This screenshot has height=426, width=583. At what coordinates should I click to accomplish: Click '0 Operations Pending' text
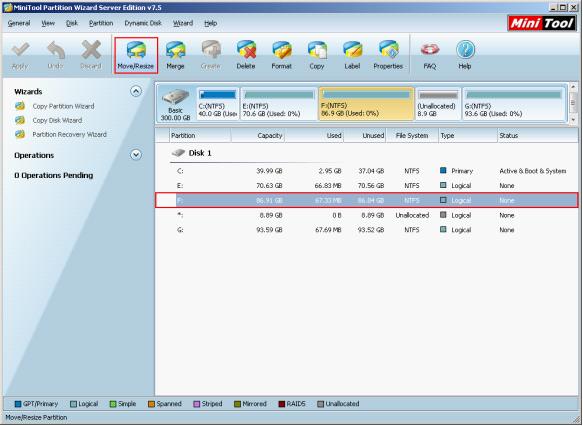54,175
